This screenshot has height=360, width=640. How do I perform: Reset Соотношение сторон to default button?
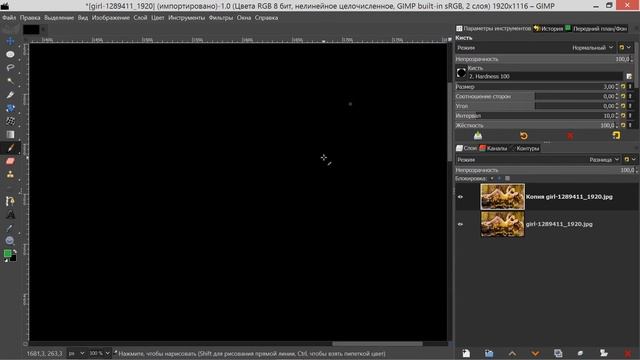tap(623, 96)
